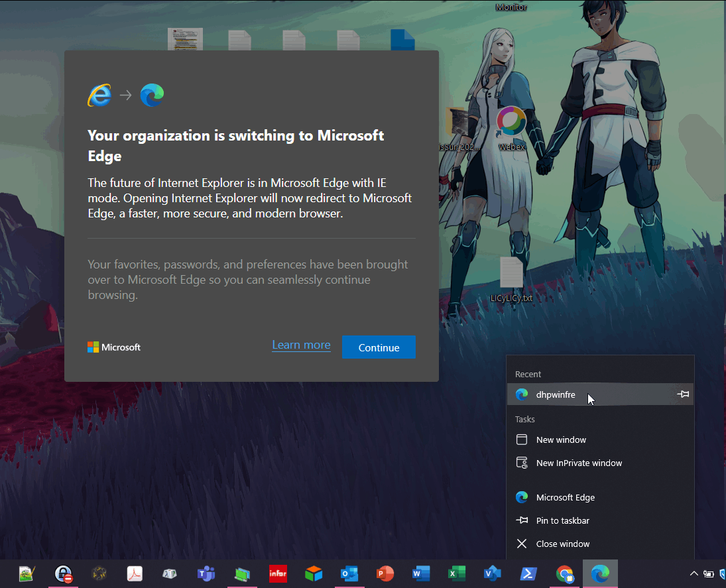This screenshot has height=588, width=726.
Task: Launch Microsoft Edge from jump list
Action: point(600,497)
